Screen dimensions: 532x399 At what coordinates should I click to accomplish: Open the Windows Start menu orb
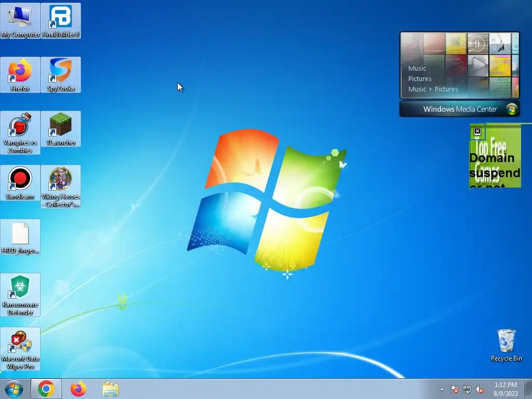click(x=14, y=389)
